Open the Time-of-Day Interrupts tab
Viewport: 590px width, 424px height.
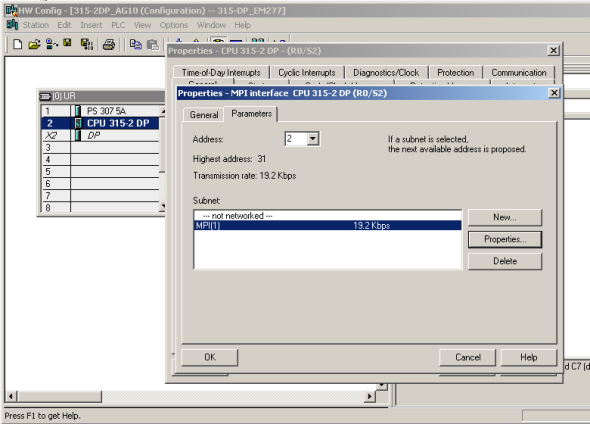click(x=221, y=73)
